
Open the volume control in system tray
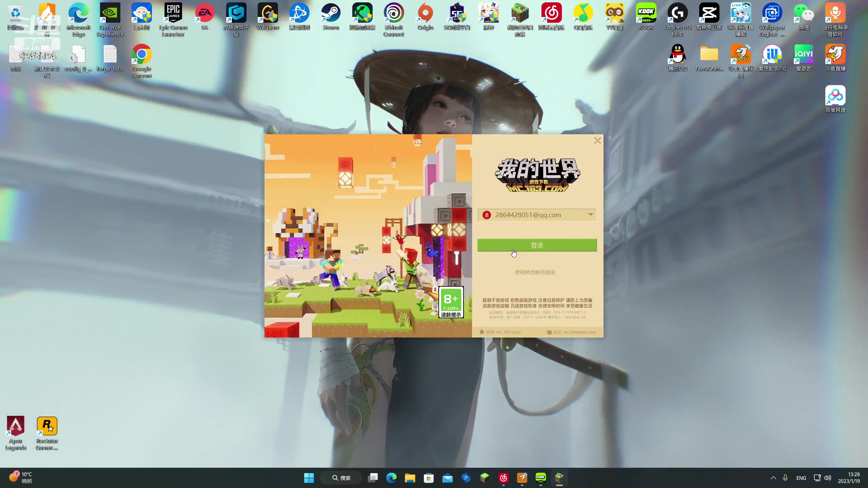click(828, 478)
